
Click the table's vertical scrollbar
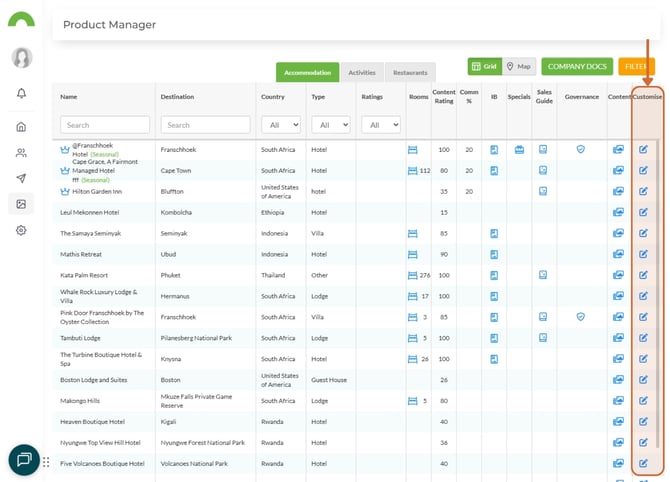click(657, 294)
